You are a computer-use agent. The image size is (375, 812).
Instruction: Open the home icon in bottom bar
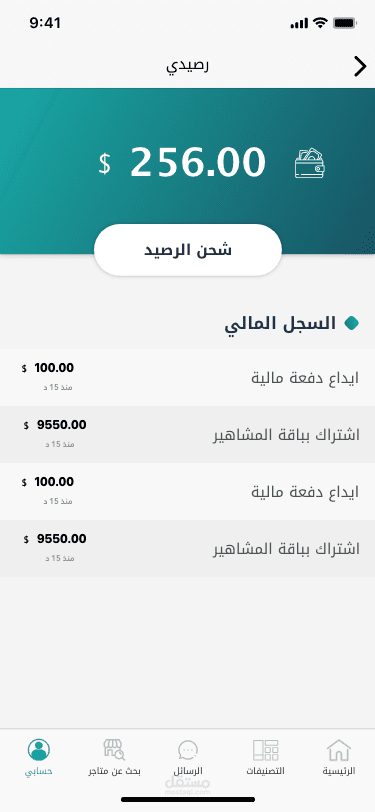click(x=339, y=750)
